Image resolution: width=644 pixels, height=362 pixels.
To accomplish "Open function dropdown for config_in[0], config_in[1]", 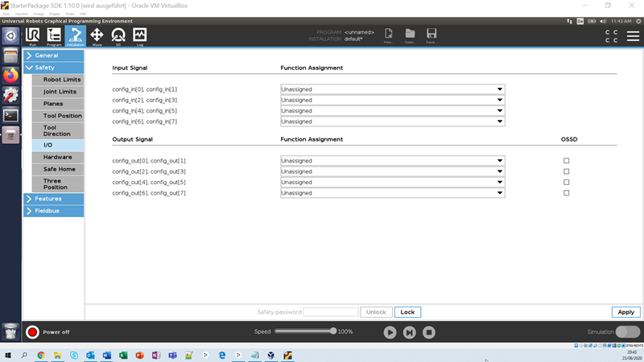I will [x=392, y=89].
